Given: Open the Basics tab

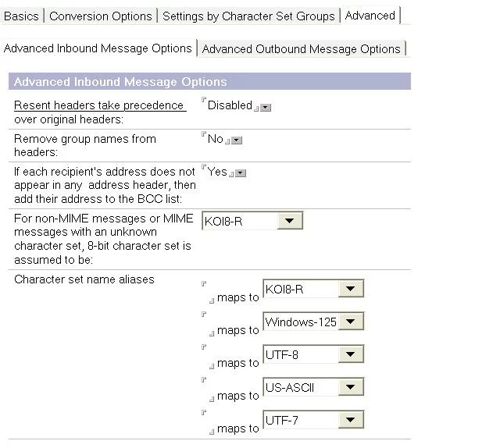Looking at the screenshot, I should click(21, 16).
